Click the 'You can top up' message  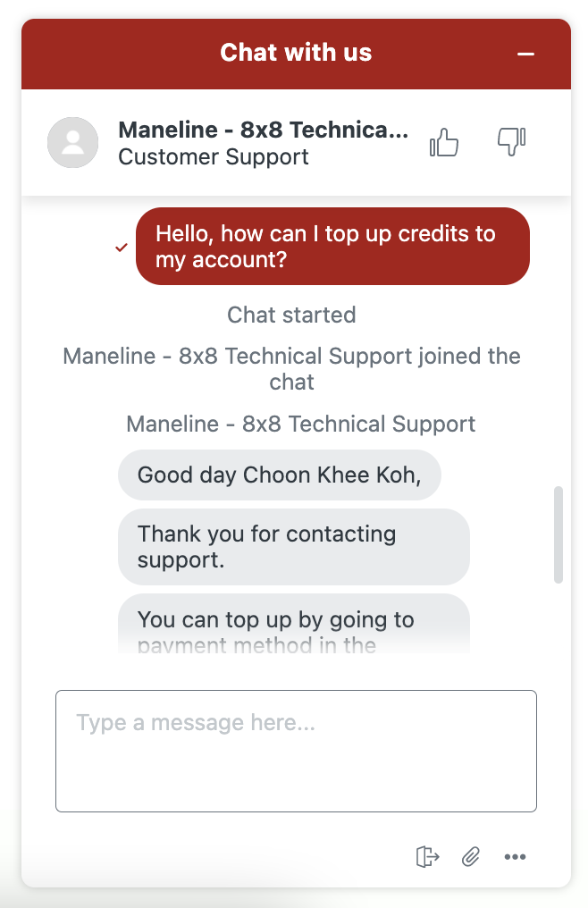click(294, 624)
